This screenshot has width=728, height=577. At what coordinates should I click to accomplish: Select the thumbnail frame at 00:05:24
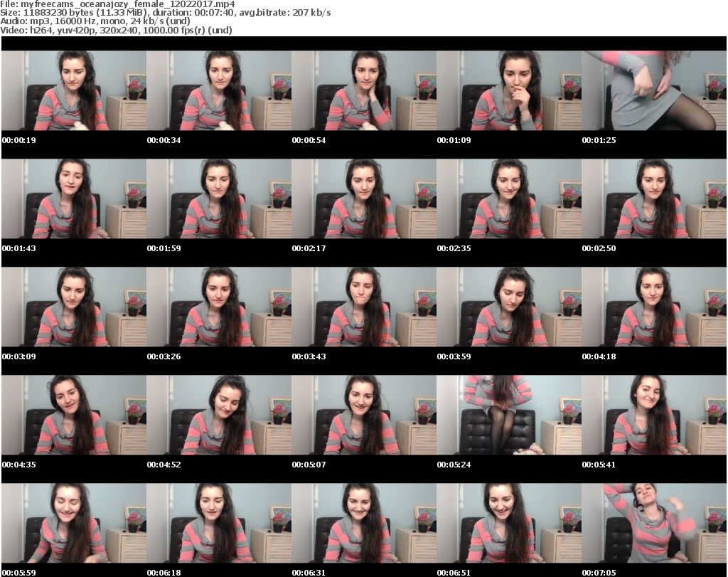pyautogui.click(x=509, y=415)
